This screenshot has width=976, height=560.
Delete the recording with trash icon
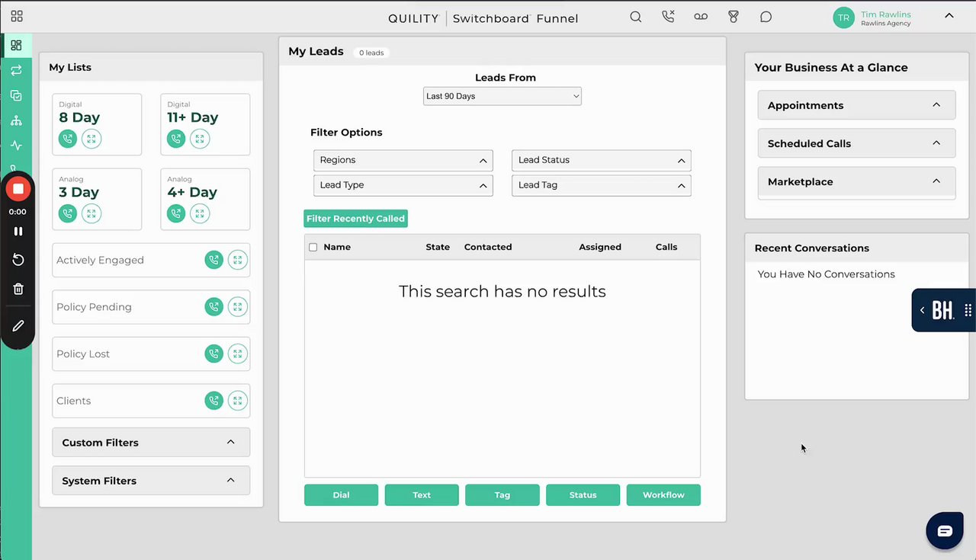click(18, 289)
